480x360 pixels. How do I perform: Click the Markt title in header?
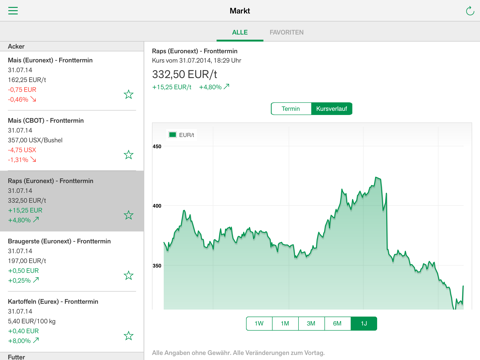pos(240,11)
